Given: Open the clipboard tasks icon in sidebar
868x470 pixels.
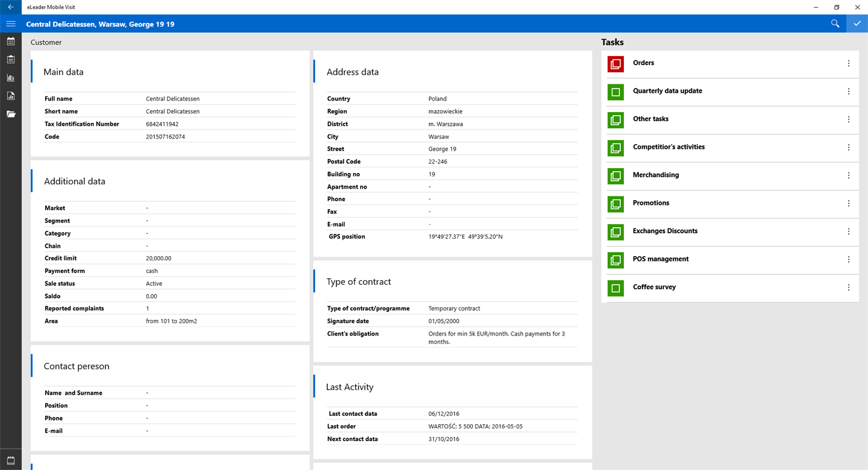Looking at the screenshot, I should 11,60.
